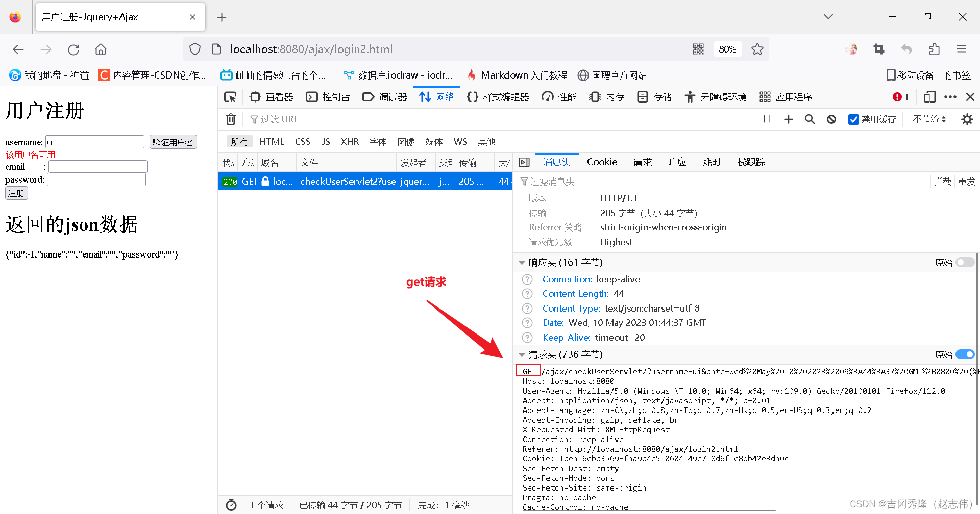Click help icon beside Content-Type header

click(x=527, y=309)
